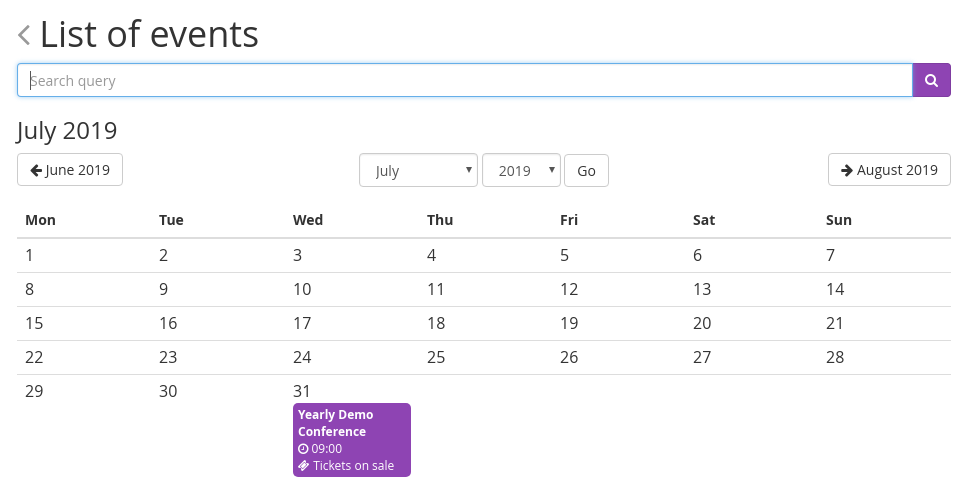Image resolution: width=967 pixels, height=489 pixels.
Task: Click the clock icon in the event card
Action: [303, 449]
